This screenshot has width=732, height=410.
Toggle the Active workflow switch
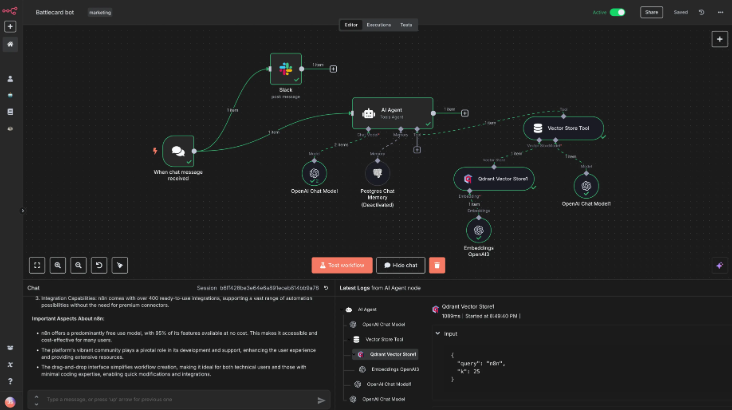[617, 12]
